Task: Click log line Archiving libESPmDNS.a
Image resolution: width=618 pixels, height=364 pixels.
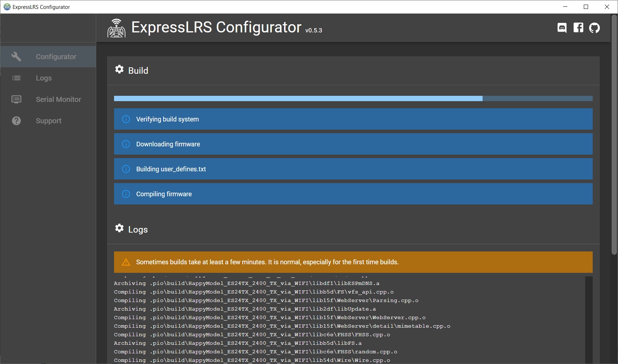Action: click(x=247, y=284)
